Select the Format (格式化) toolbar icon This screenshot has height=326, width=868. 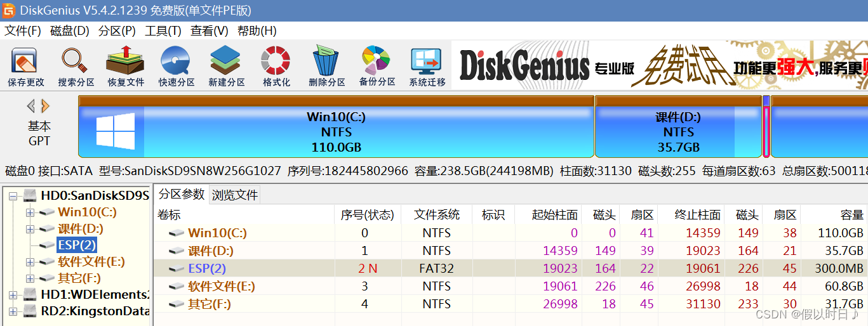(x=276, y=67)
